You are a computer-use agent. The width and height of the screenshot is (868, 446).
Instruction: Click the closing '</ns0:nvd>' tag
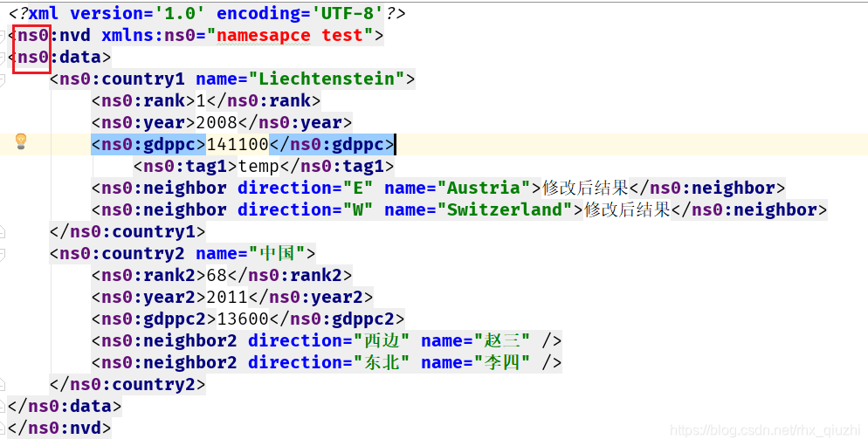(x=59, y=429)
